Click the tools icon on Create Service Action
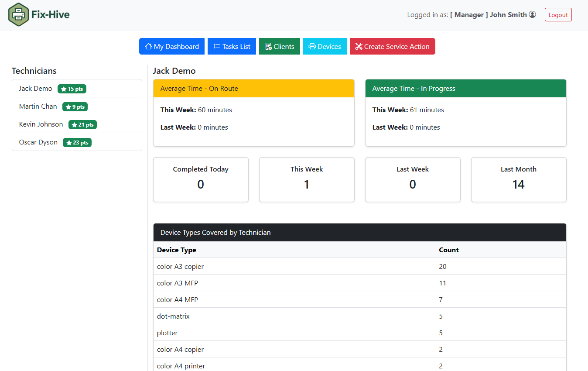588x371 pixels. 359,46
